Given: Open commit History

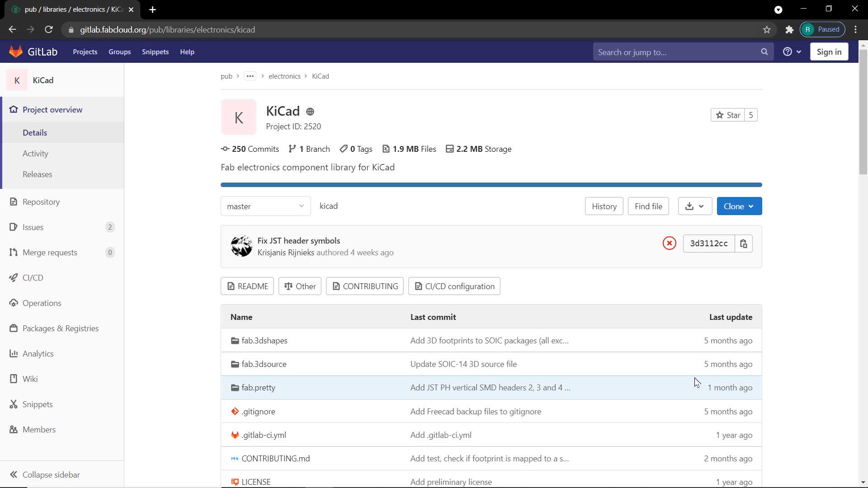Looking at the screenshot, I should [604, 206].
